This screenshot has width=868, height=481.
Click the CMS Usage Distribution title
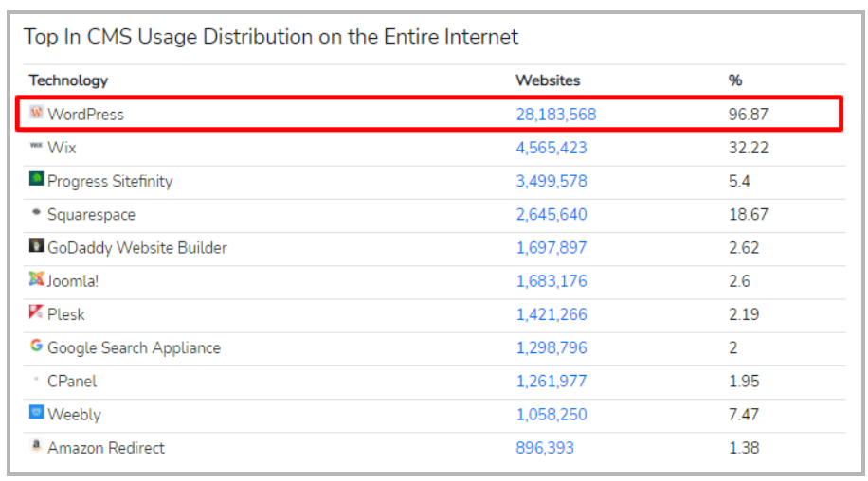click(x=271, y=37)
